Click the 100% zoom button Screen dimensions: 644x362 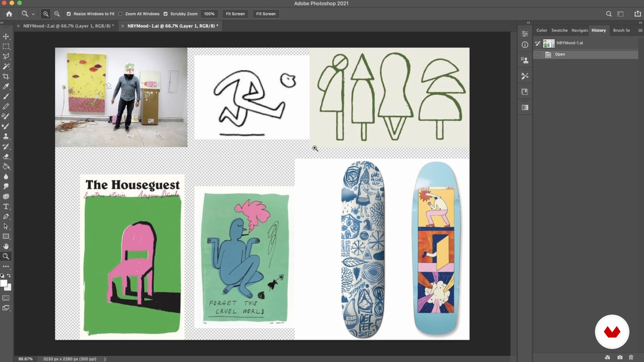209,14
